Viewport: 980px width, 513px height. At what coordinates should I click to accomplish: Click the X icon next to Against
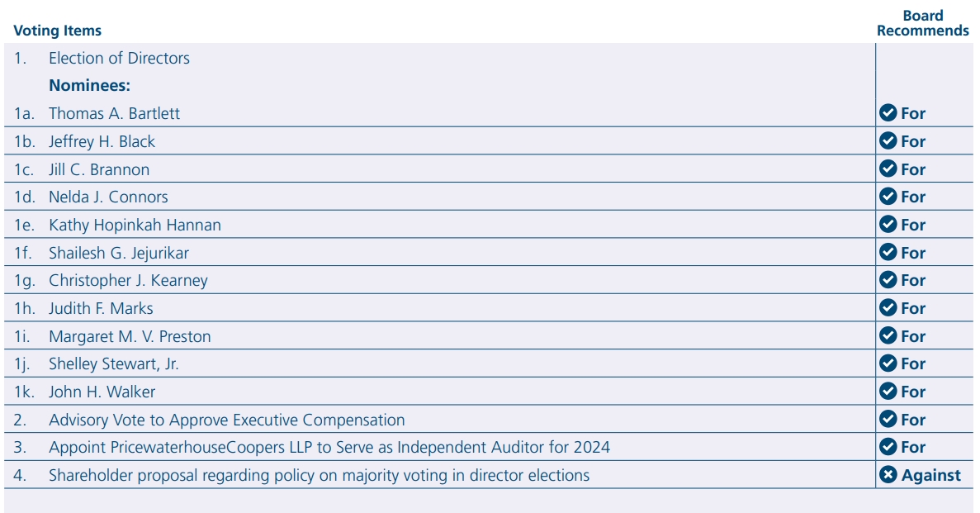click(x=888, y=475)
